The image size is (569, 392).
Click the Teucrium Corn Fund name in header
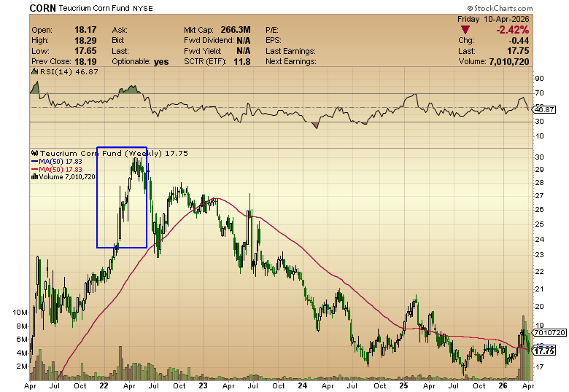[94, 8]
